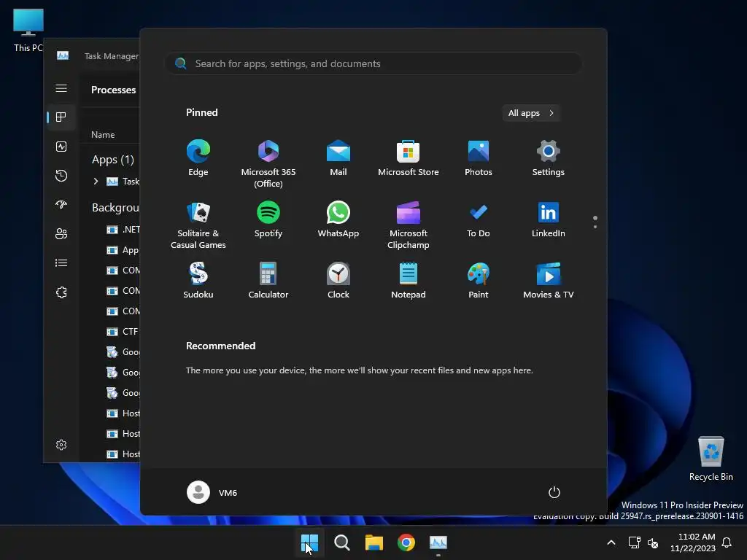Go to next page of pinned apps
Screen dimensions: 747x560
click(x=595, y=227)
